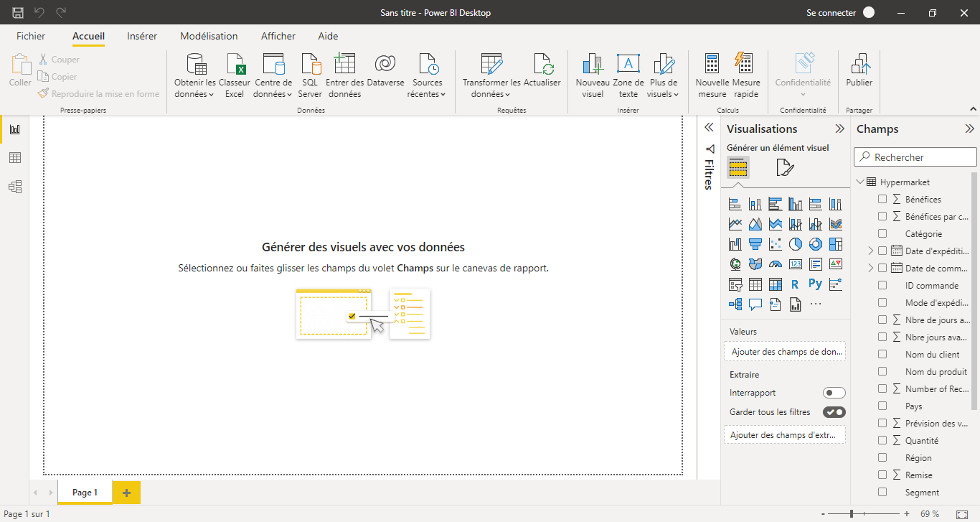980x522 pixels.
Task: Add a slicer visual
Action: click(x=735, y=284)
